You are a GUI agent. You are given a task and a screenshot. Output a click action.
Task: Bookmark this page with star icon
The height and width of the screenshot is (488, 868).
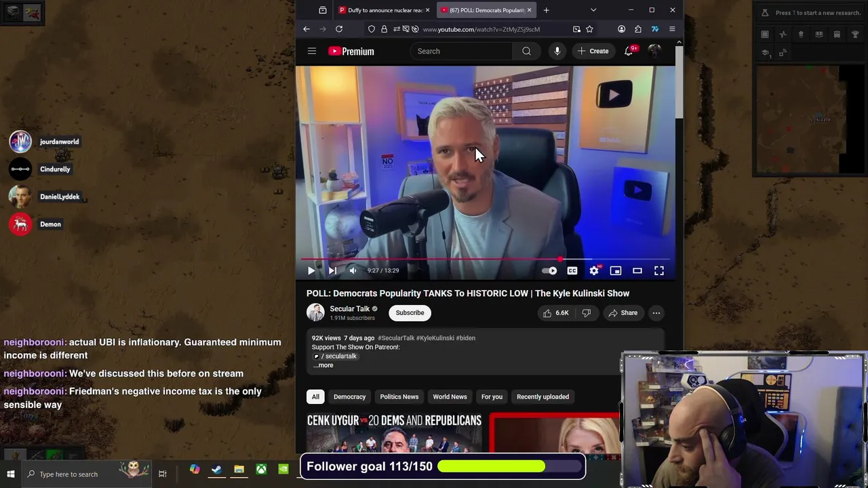pos(589,29)
